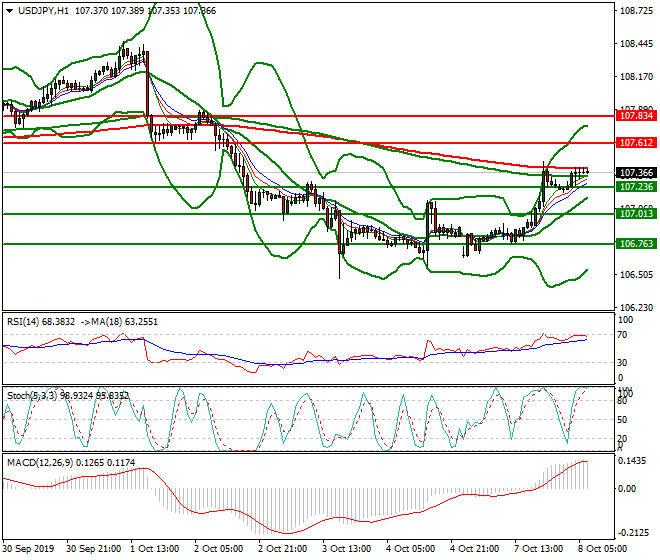
Task: Click the 4 Oct 05:00 time axis label
Action: pyautogui.click(x=412, y=549)
